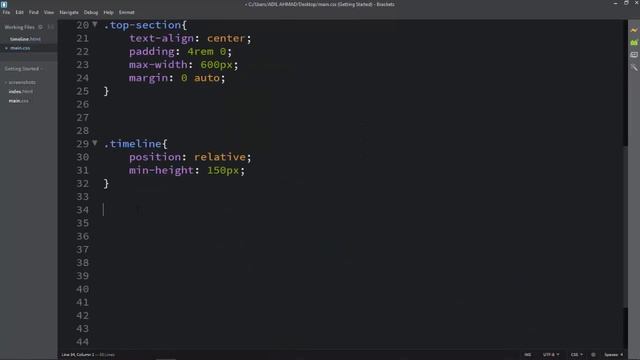Screen dimensions: 640x360
Task: Close the Brackets window
Action: tap(636, 3)
